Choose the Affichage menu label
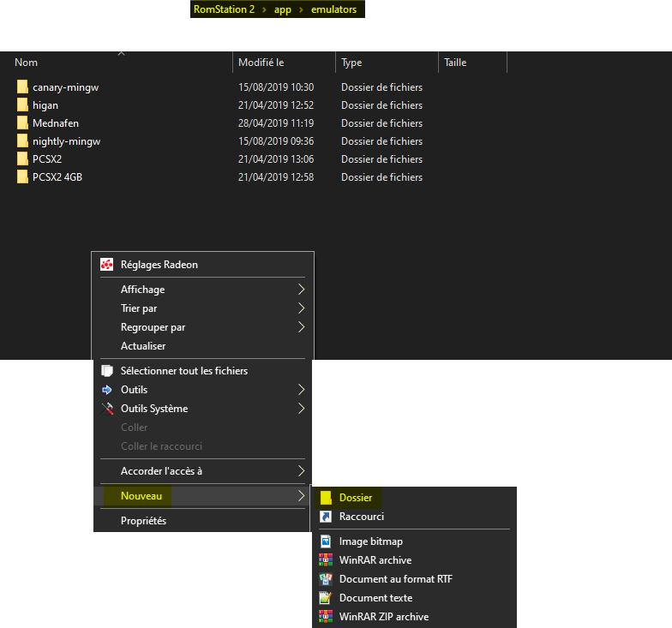The image size is (672, 628). click(142, 290)
